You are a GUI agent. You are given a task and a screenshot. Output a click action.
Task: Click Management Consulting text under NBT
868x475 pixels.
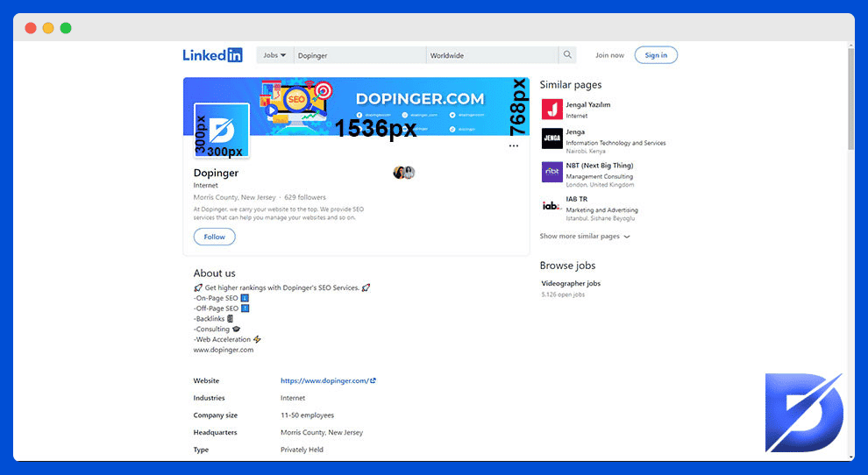tap(599, 177)
